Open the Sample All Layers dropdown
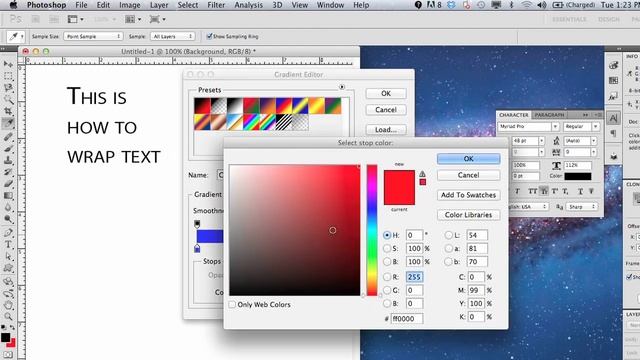The image size is (640, 360). point(172,36)
